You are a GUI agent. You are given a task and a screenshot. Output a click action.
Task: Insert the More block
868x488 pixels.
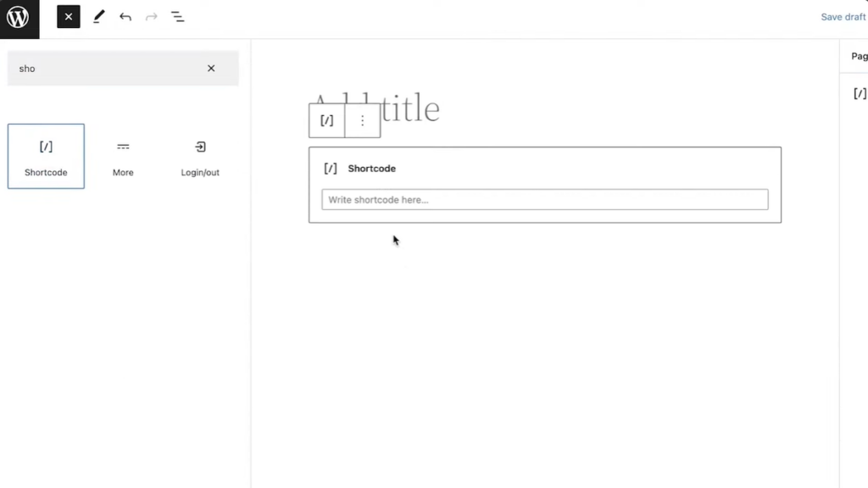pos(123,156)
